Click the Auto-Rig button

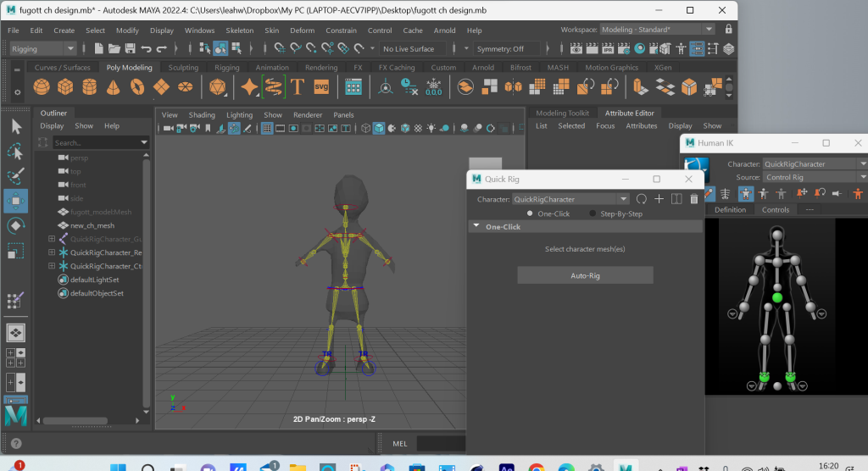tap(585, 275)
